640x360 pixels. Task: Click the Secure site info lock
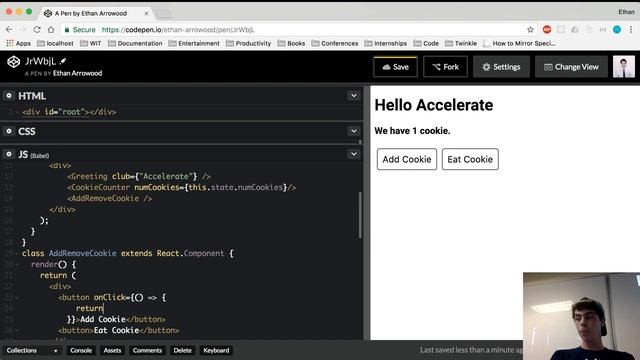[80, 29]
